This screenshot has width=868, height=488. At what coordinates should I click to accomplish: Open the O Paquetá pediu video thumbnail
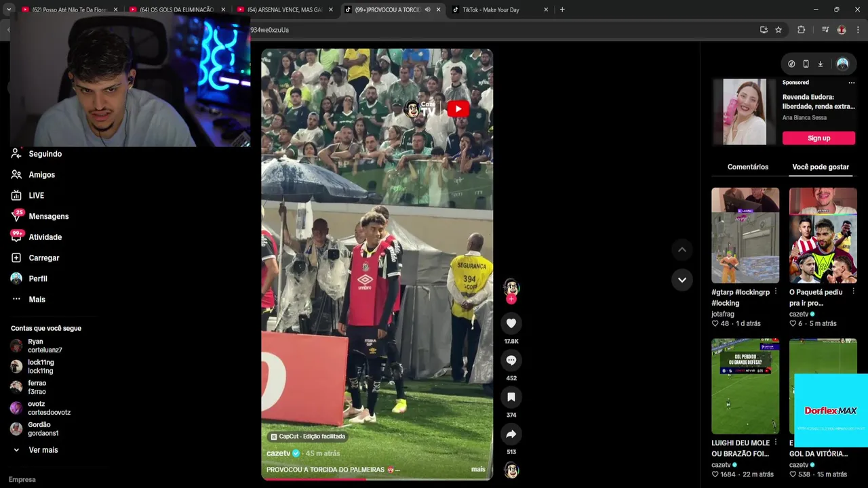[x=823, y=235]
